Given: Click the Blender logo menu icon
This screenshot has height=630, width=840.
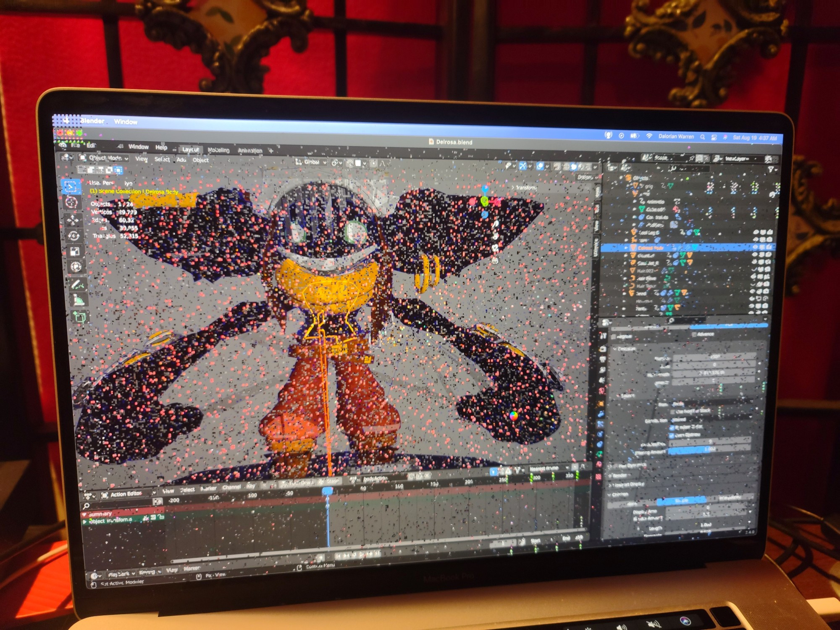Looking at the screenshot, I should pyautogui.click(x=63, y=145).
